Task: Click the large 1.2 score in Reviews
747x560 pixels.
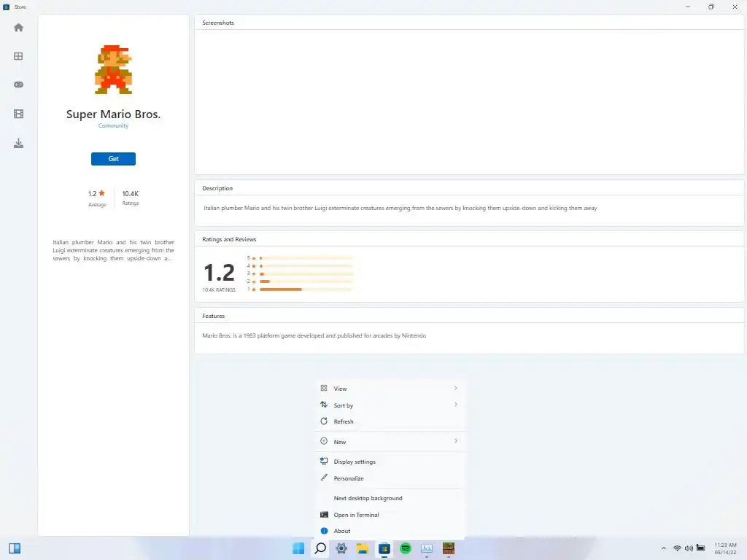Action: click(x=219, y=273)
